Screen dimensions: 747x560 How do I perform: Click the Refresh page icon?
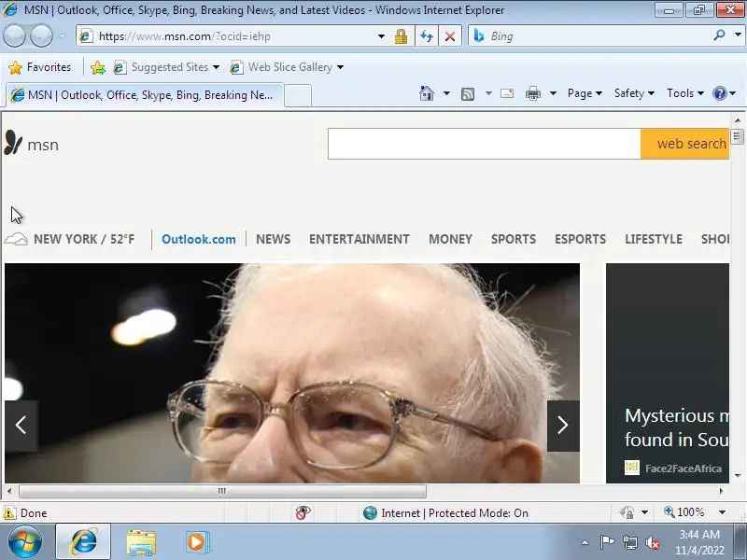pos(427,36)
